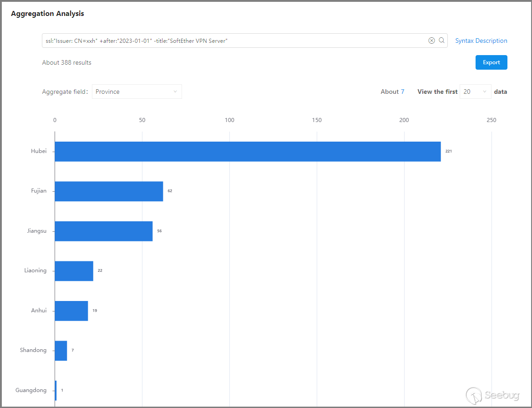Expand the View the first 20 dropdown
The image size is (532, 408).
[475, 92]
